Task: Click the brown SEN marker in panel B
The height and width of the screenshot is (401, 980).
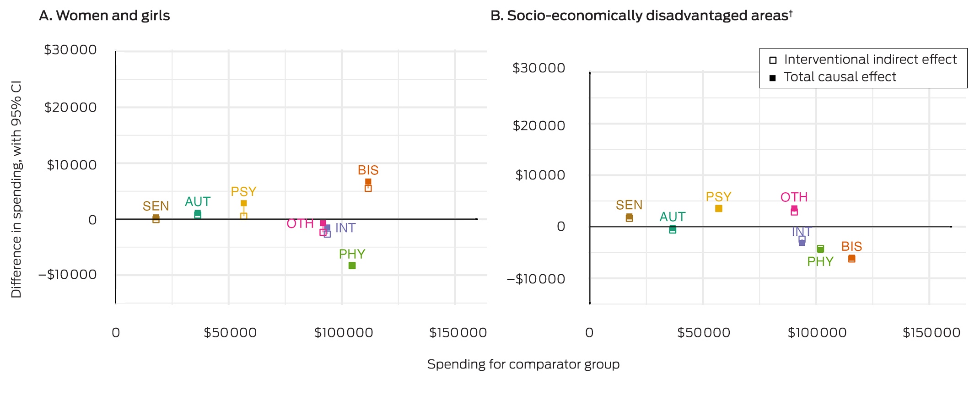Action: [629, 217]
